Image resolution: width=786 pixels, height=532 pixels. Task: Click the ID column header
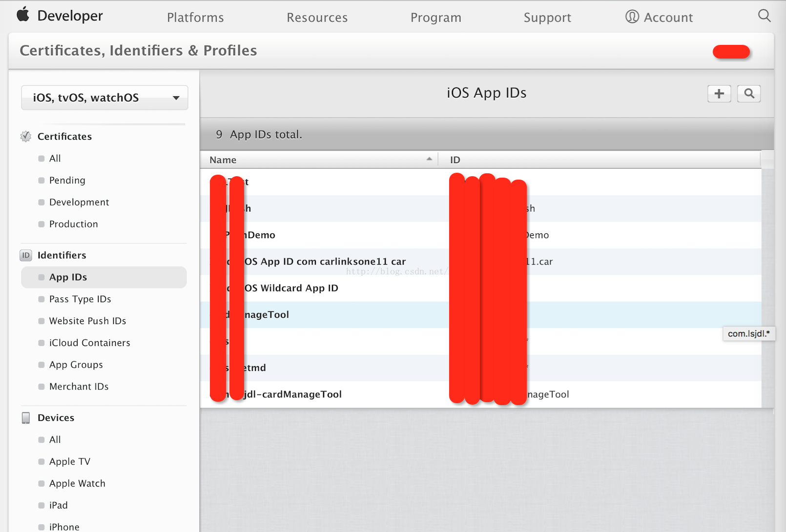pyautogui.click(x=455, y=160)
